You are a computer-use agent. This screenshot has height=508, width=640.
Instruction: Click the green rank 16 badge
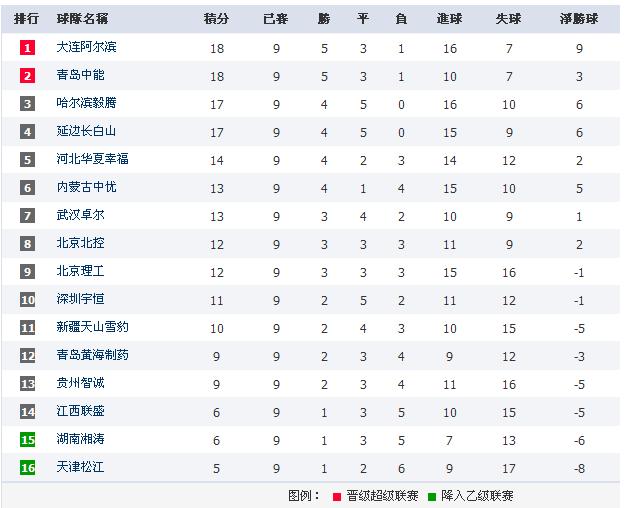(x=27, y=468)
